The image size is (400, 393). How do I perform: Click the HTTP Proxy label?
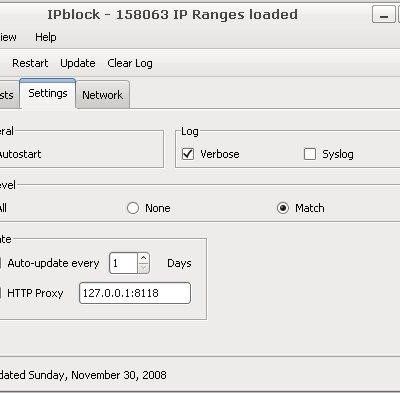point(35,293)
